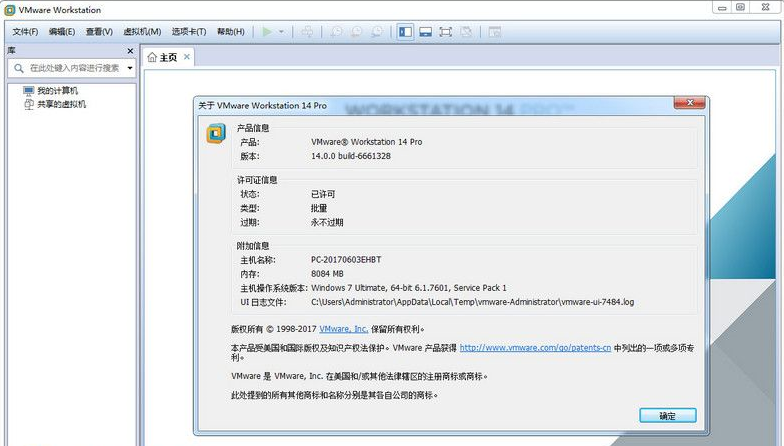Screen dimensions: 784x446
Task: Click the 确定 button in About dialog
Action: 667,415
